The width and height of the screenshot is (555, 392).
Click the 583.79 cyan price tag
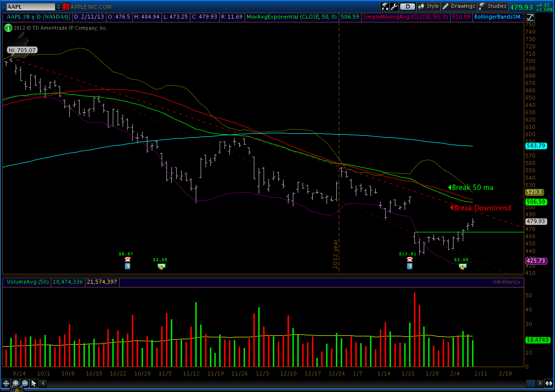536,145
